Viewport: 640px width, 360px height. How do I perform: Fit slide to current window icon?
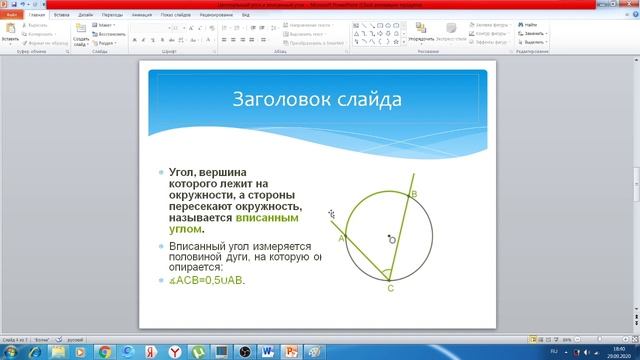[x=635, y=340]
